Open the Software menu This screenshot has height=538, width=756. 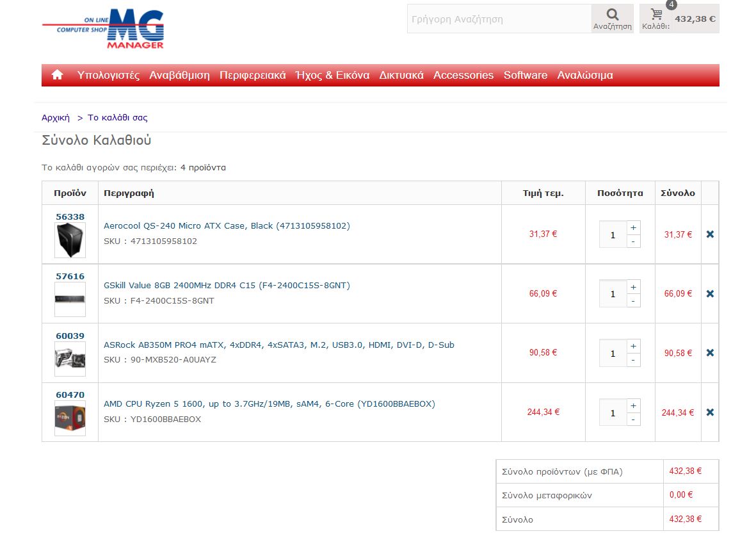pos(526,76)
